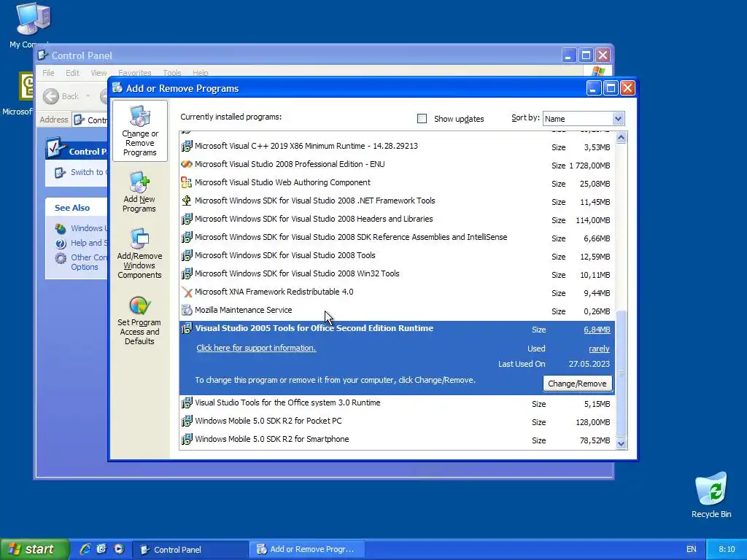
Task: Click the Windows SDK 2008 Tools icon
Action: point(187,255)
